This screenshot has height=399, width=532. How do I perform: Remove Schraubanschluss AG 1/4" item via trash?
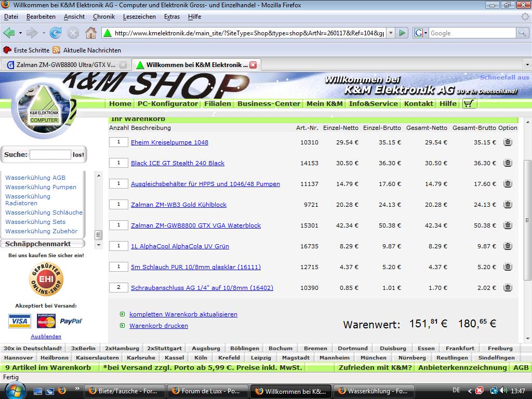point(508,287)
